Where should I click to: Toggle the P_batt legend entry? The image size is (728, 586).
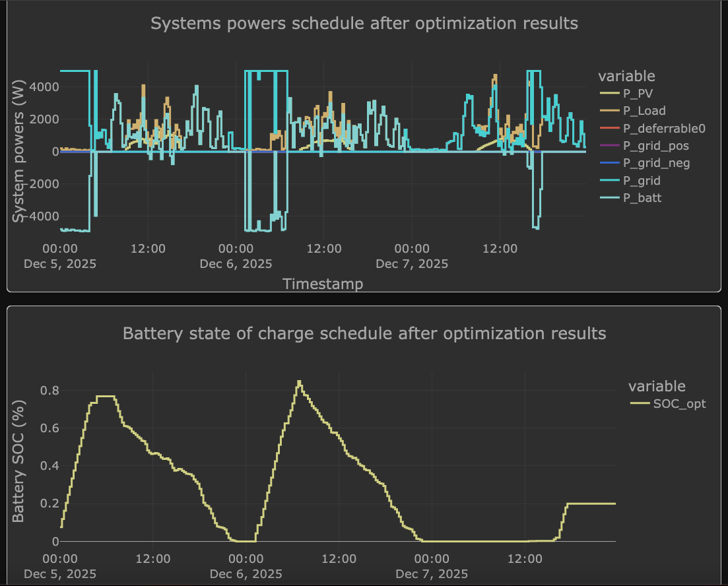pyautogui.click(x=631, y=198)
